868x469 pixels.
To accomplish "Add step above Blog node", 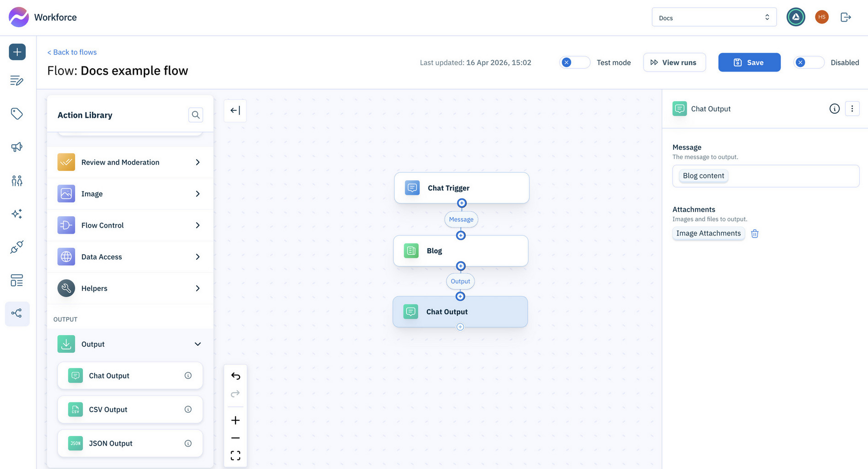I will [x=461, y=236].
